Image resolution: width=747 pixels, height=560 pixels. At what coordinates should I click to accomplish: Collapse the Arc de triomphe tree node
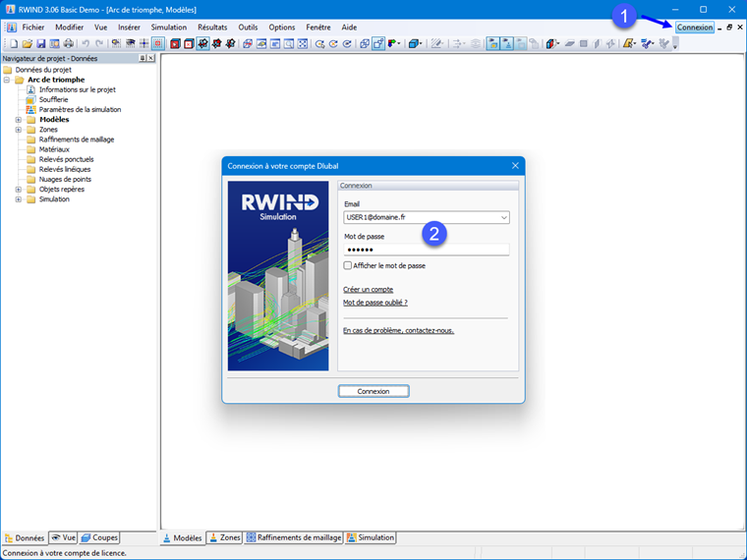pyautogui.click(x=7, y=80)
